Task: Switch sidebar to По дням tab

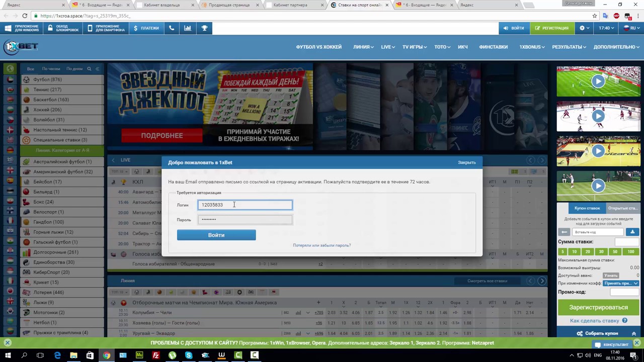Action: 74,69
